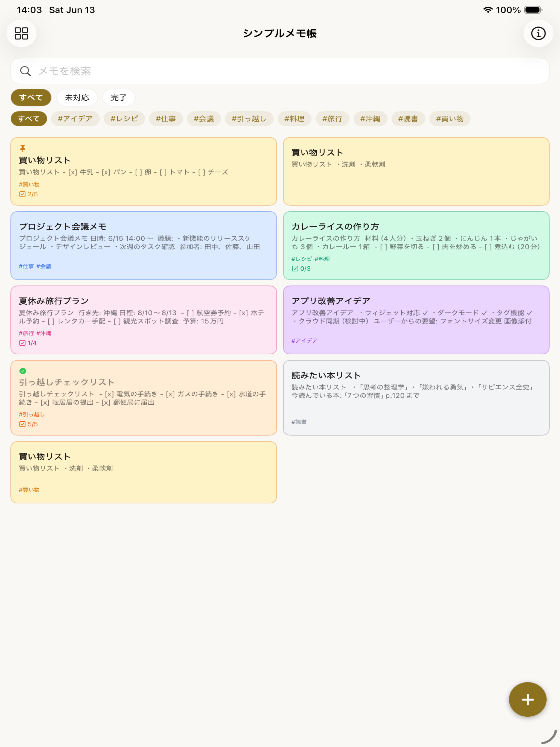The image size is (560, 747).
Task: Tap the pin icon on pinned 買い物リスト
Action: (23, 148)
